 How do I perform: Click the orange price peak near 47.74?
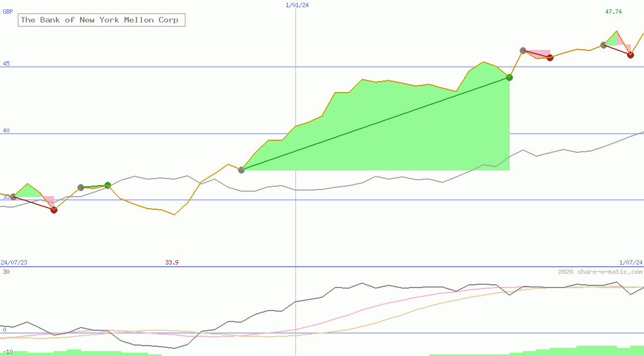(x=617, y=31)
